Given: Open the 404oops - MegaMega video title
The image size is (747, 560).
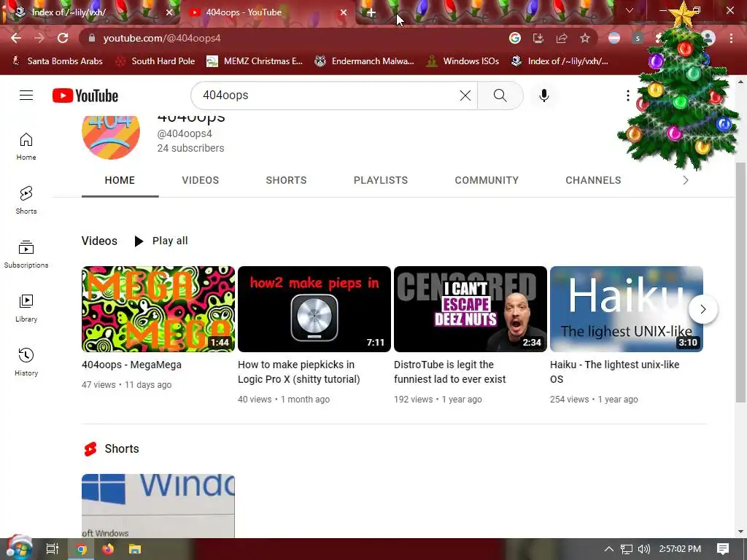Looking at the screenshot, I should 131,365.
